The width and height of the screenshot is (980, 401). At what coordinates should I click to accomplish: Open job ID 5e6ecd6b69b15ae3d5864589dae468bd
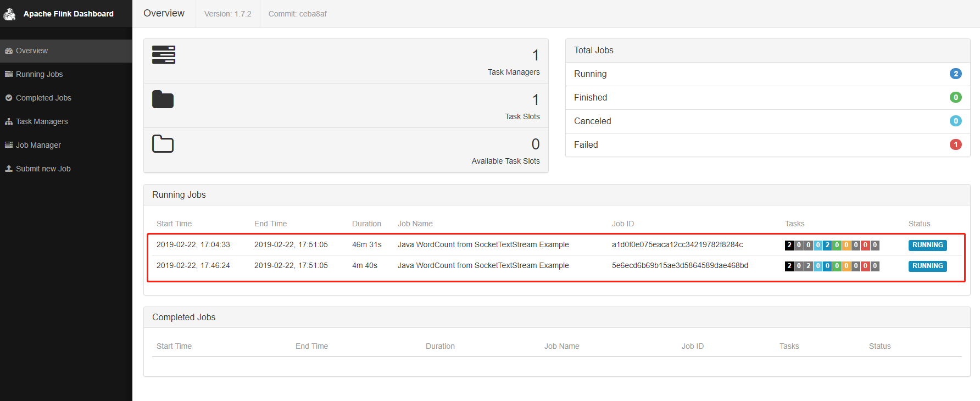click(x=680, y=265)
